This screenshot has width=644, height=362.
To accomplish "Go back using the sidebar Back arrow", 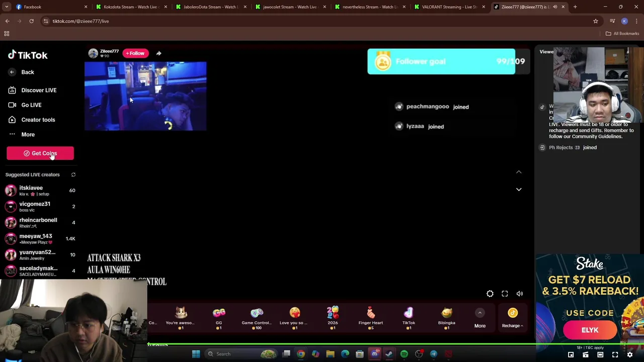I will (x=12, y=72).
